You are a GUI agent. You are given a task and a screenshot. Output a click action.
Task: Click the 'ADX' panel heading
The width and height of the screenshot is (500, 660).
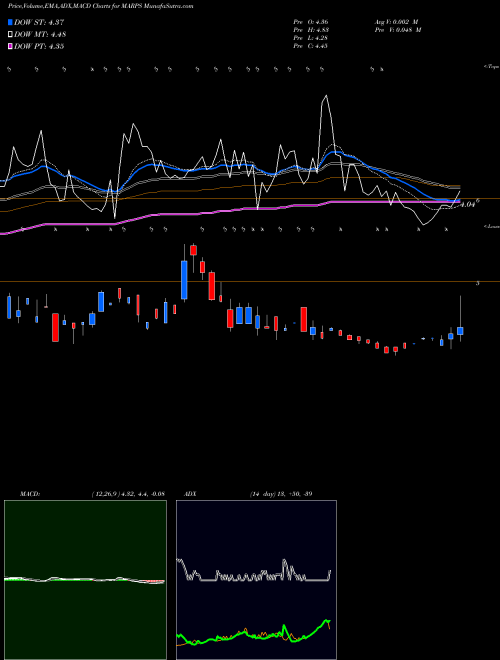pyautogui.click(x=190, y=494)
